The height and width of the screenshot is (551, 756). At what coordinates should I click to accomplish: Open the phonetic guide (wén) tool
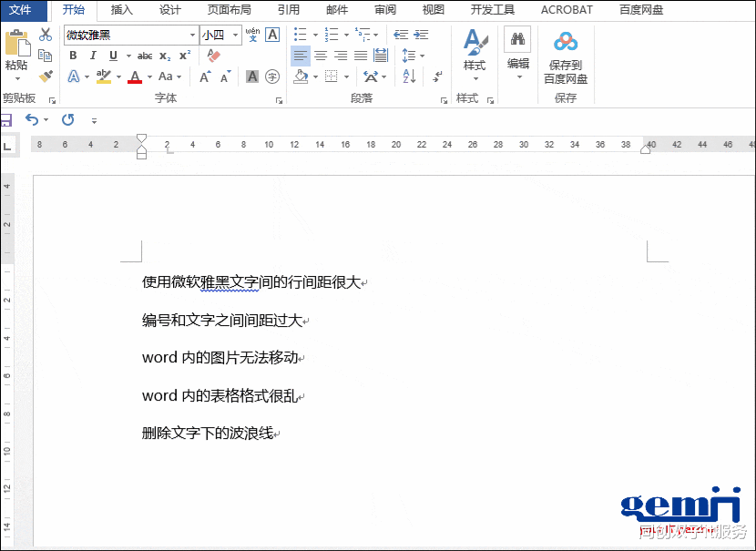(252, 35)
